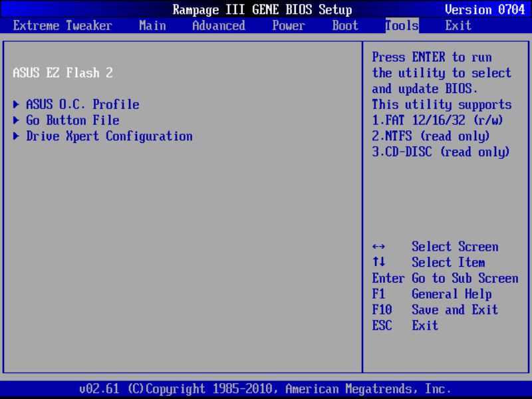Open the Exit tab
532x399 pixels.
coord(458,26)
